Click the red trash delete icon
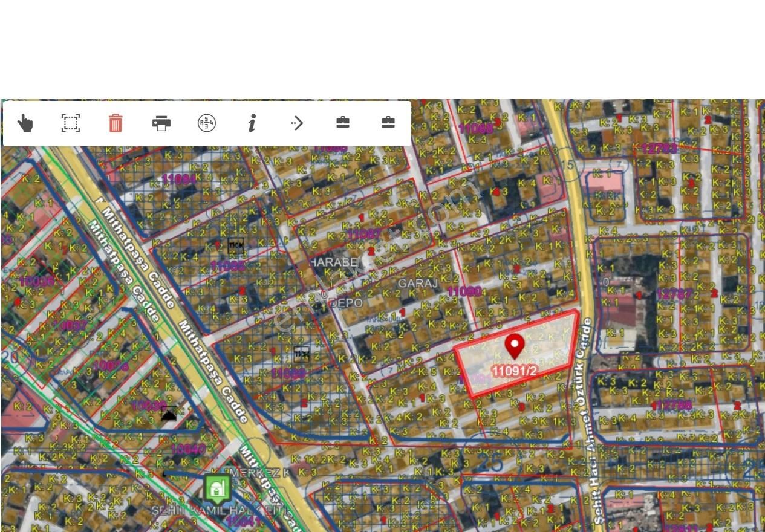This screenshot has width=765, height=532. pyautogui.click(x=116, y=123)
